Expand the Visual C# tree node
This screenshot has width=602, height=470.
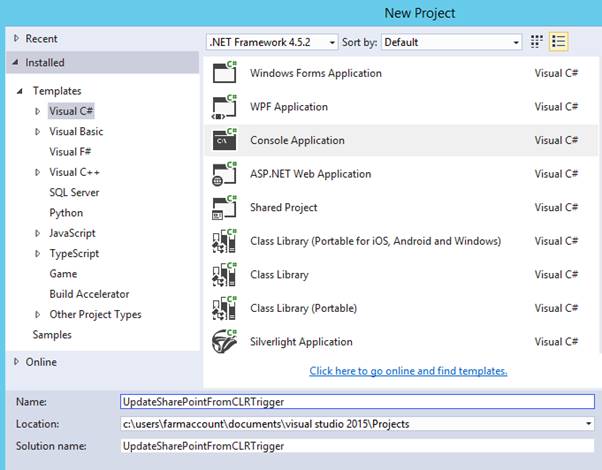point(38,111)
